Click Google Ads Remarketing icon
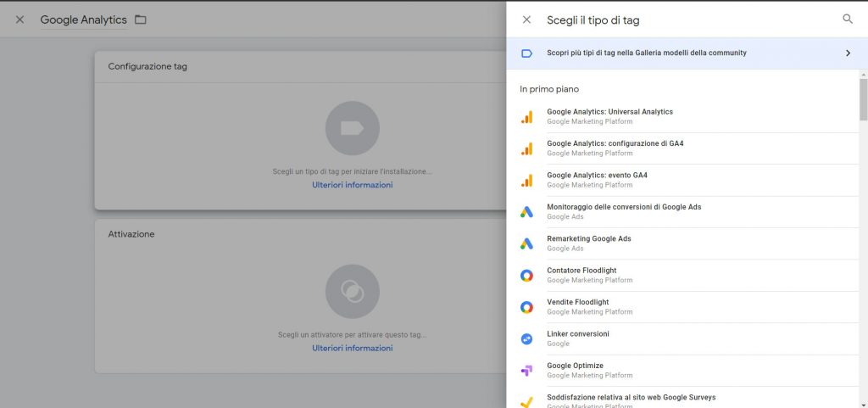 [527, 243]
